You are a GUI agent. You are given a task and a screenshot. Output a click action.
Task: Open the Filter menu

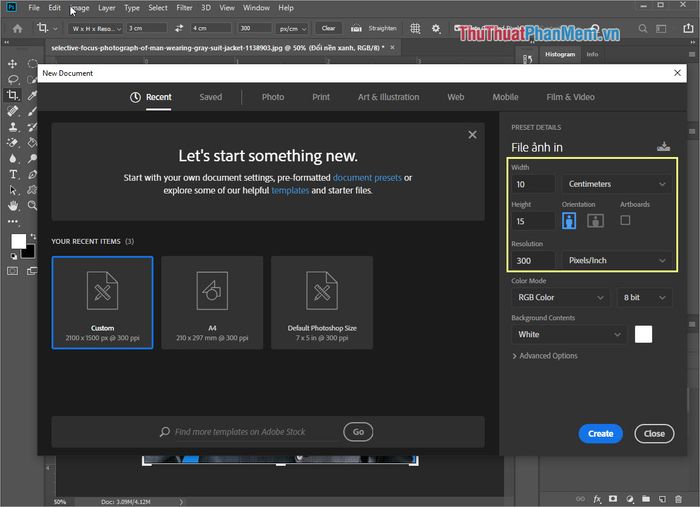(x=184, y=8)
